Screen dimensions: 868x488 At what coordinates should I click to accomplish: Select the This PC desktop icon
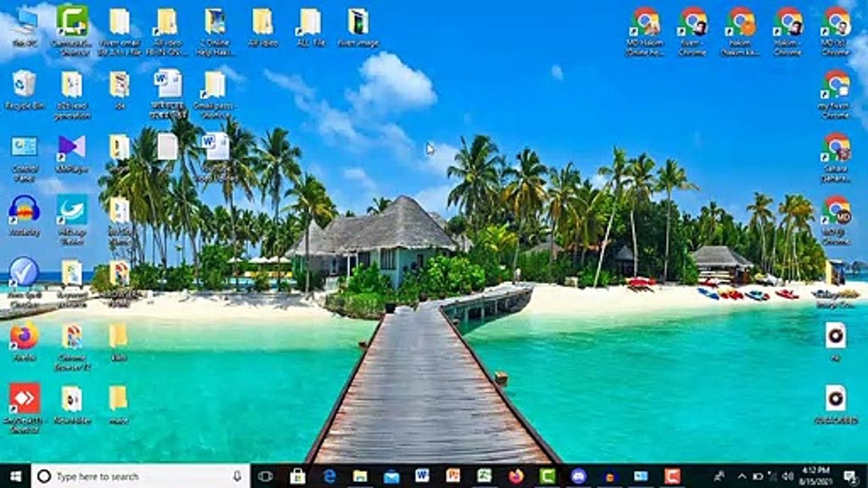point(24,27)
